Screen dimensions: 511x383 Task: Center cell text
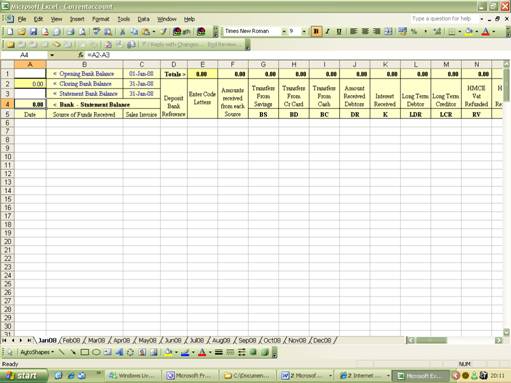point(365,31)
